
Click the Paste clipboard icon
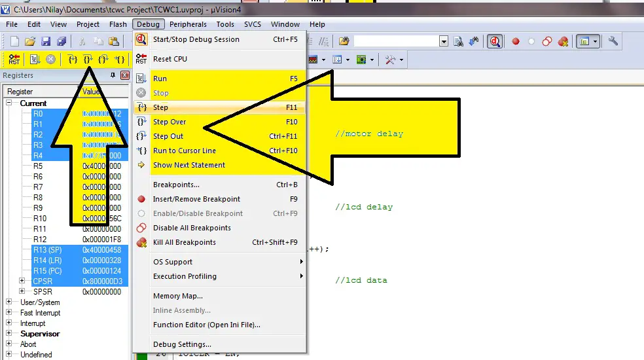[114, 41]
